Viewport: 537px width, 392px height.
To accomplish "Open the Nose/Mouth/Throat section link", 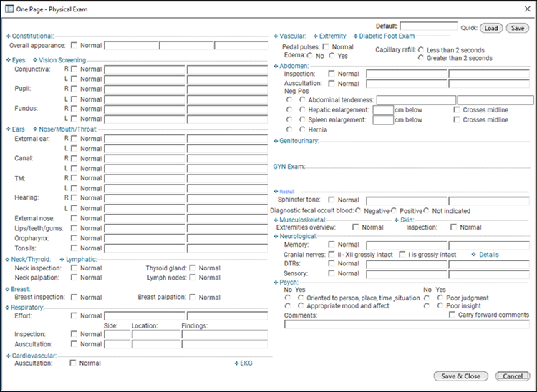I will pos(68,129).
